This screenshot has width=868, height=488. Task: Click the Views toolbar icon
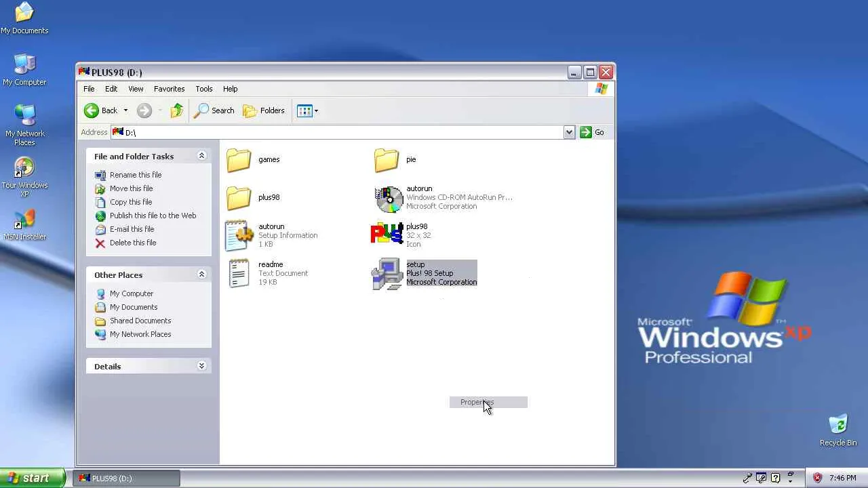[304, 110]
